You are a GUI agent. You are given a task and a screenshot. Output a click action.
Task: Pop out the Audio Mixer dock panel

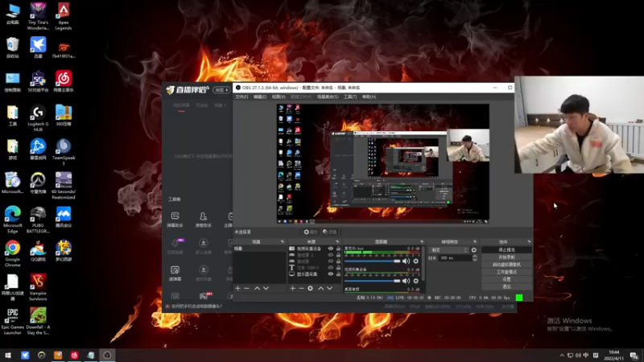tap(422, 242)
